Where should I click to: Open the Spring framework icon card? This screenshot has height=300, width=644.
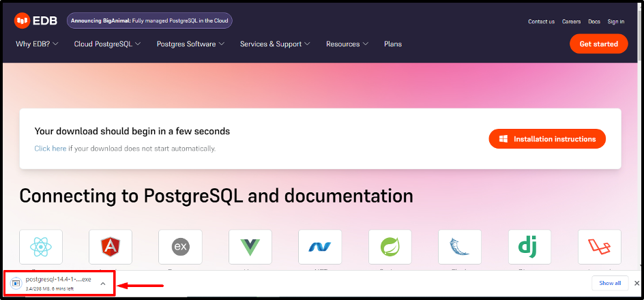pos(390,247)
